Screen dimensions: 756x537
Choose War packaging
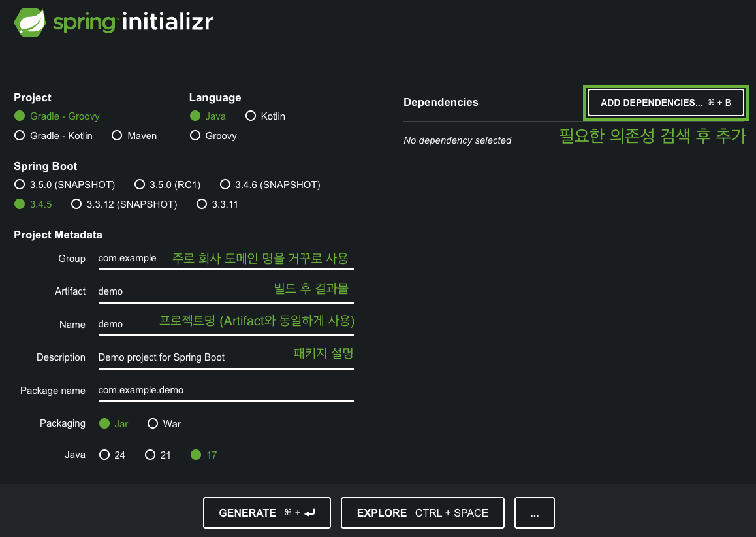(164, 423)
